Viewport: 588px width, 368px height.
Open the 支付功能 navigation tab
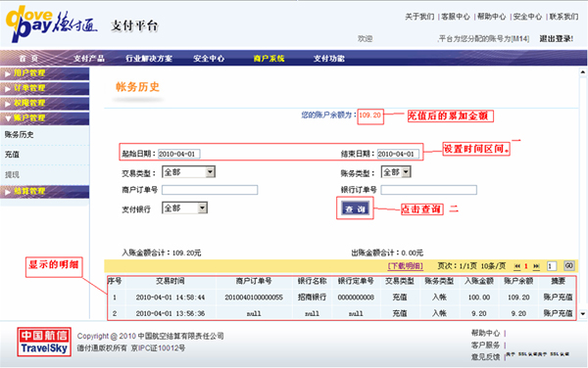tap(329, 59)
